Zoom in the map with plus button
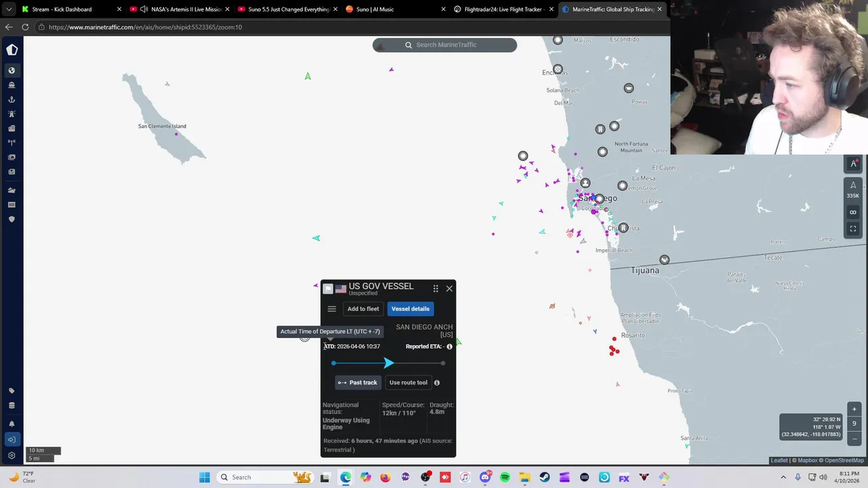This screenshot has width=868, height=488. pyautogui.click(x=854, y=409)
